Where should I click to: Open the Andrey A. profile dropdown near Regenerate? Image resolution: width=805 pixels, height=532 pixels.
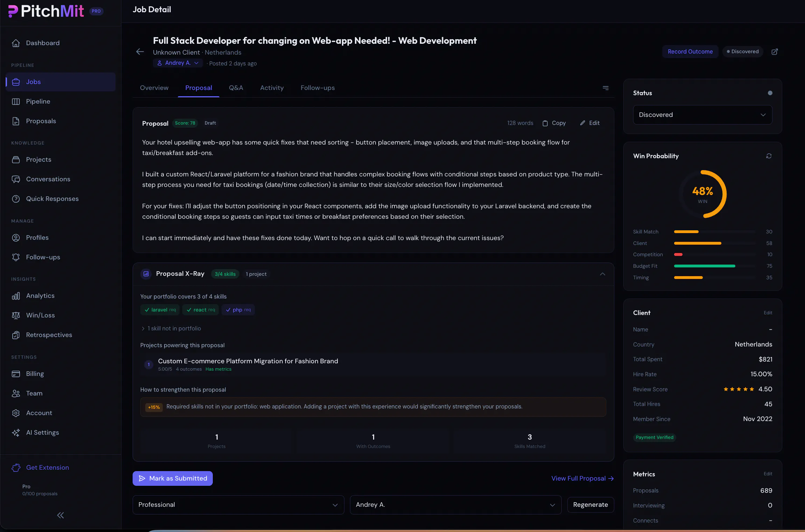(x=456, y=505)
